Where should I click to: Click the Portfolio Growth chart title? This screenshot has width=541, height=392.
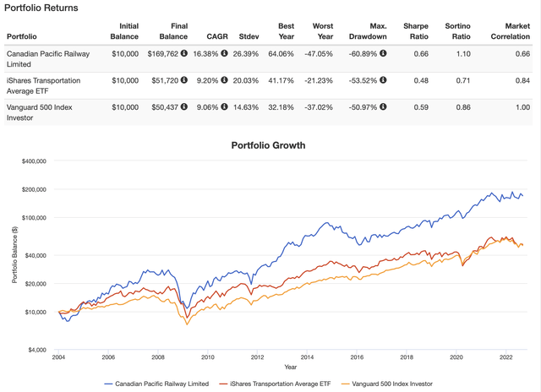pos(268,145)
